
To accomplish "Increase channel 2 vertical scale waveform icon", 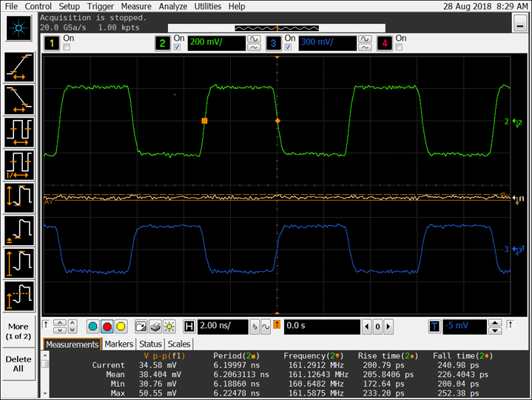I will 254,39.
